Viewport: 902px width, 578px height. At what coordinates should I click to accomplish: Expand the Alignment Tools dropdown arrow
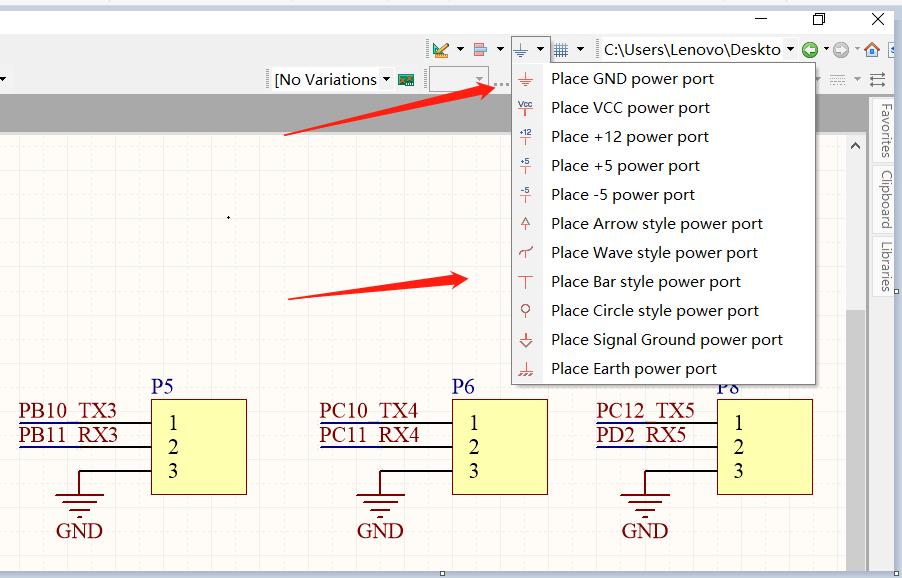pyautogui.click(x=500, y=49)
